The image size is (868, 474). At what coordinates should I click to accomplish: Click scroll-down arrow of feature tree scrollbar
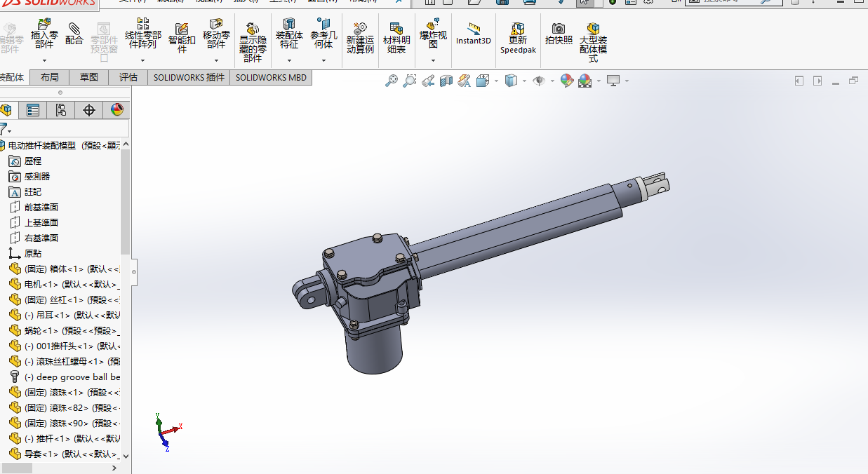coord(126,456)
